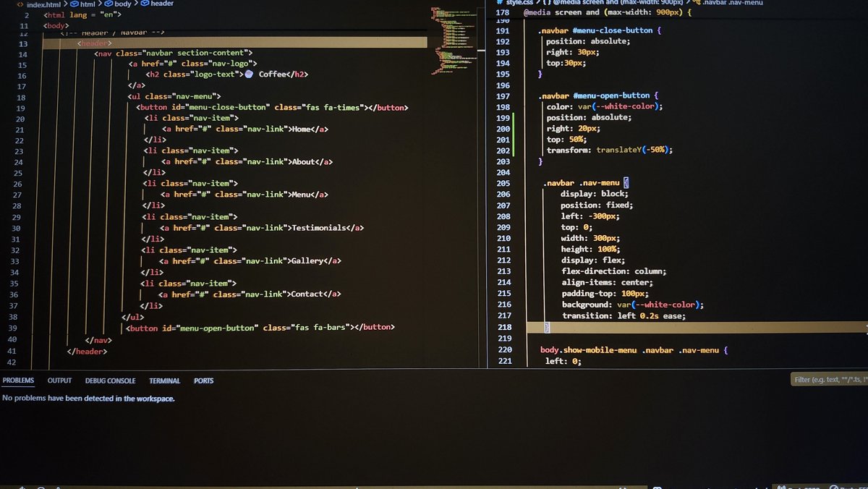The width and height of the screenshot is (868, 489).
Task: Select the html breadcrumb segment
Action: pyautogui.click(x=87, y=4)
